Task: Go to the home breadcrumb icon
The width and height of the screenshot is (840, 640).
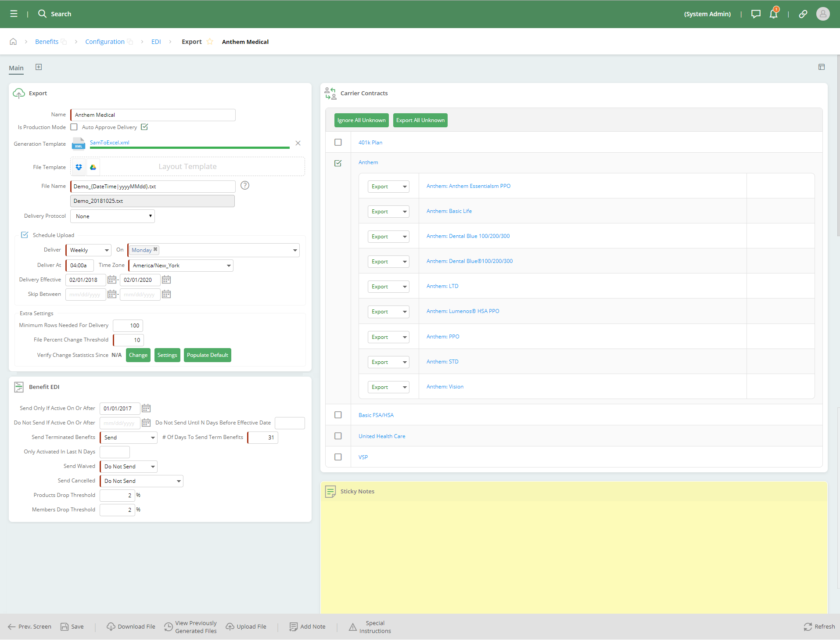Action: click(x=13, y=42)
